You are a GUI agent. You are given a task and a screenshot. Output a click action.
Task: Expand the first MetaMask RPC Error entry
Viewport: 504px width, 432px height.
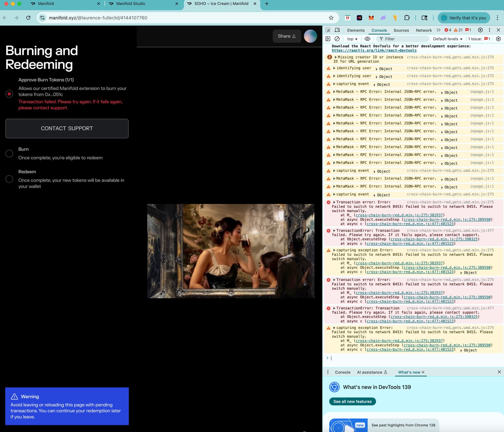(x=334, y=92)
